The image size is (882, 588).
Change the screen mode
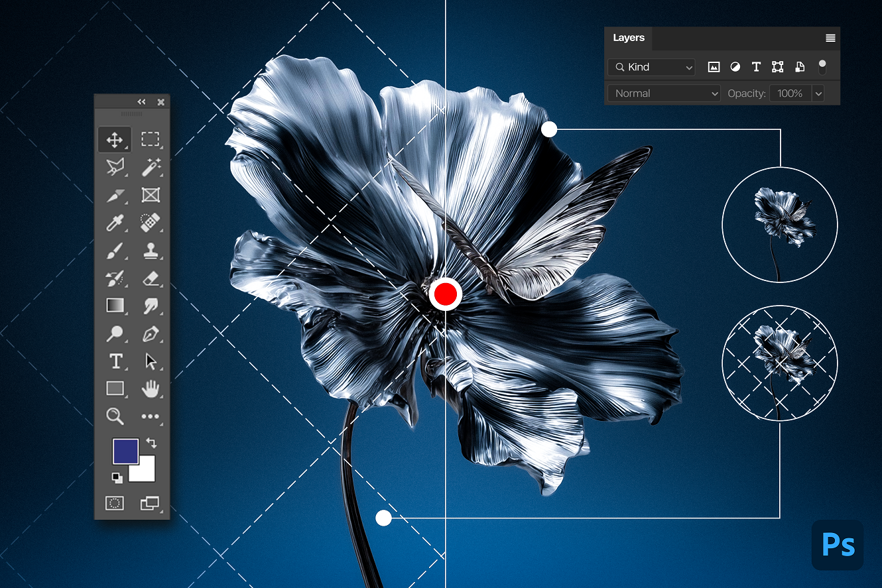coord(151,503)
